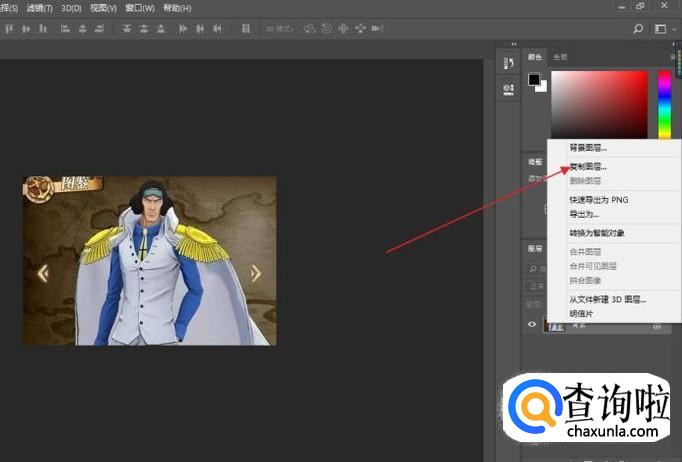The image size is (682, 462).
Task: Select 复制图层... from the context menu
Action: pos(588,167)
